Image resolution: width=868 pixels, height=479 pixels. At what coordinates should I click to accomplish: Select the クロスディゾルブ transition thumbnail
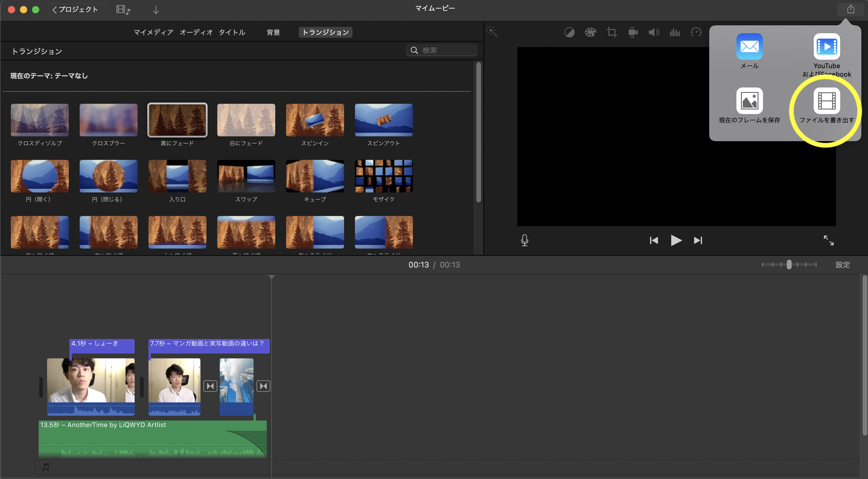(x=40, y=120)
